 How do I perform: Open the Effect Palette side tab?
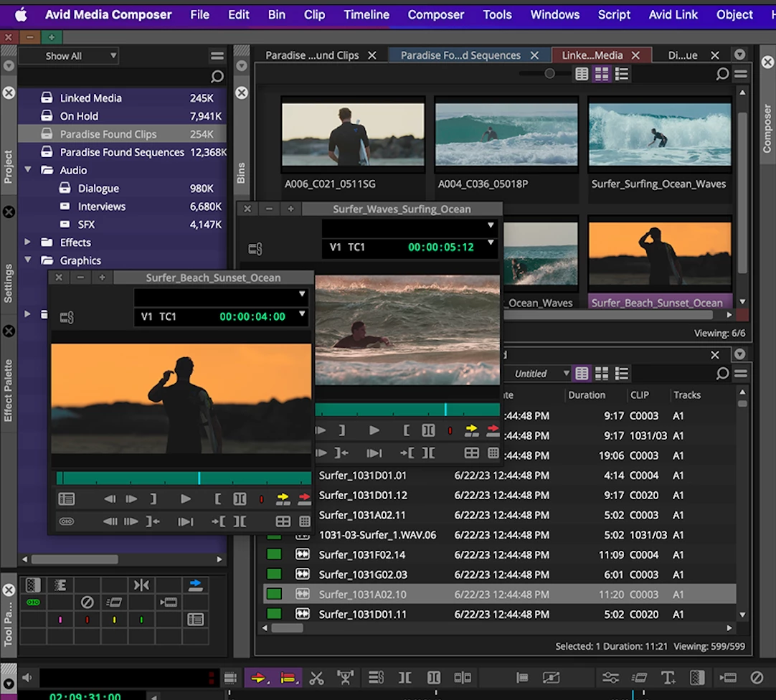(9, 391)
